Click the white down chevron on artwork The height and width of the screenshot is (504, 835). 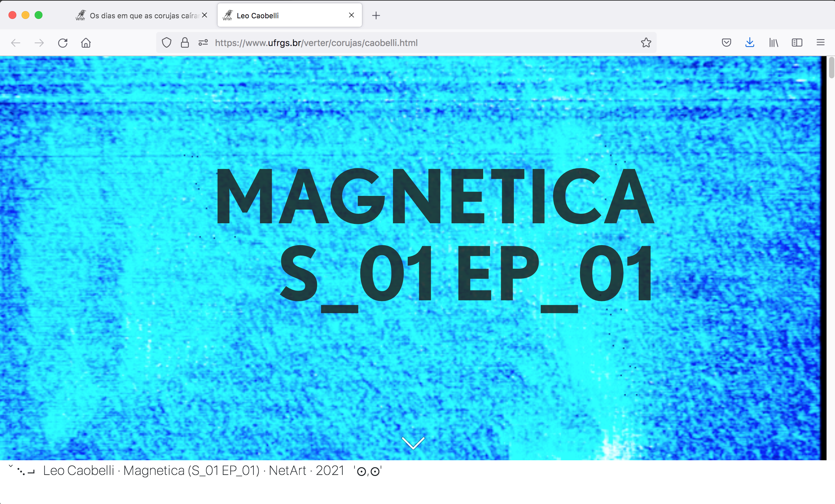point(413,443)
